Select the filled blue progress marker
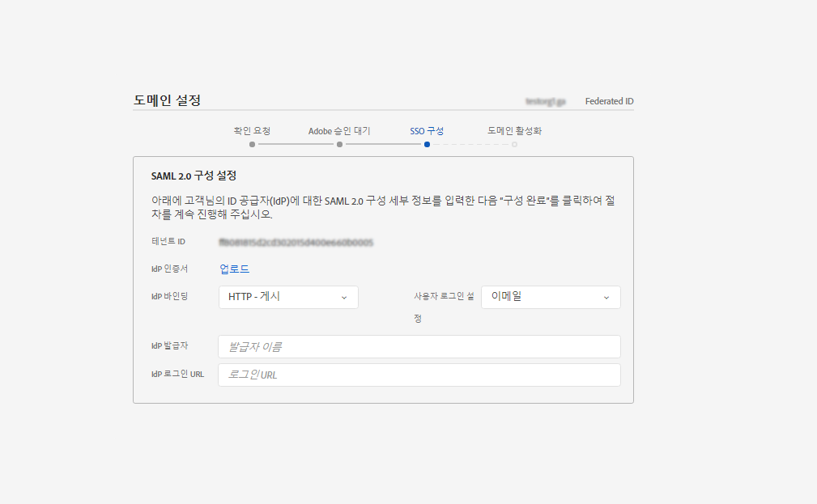The image size is (817, 504). coord(427,144)
